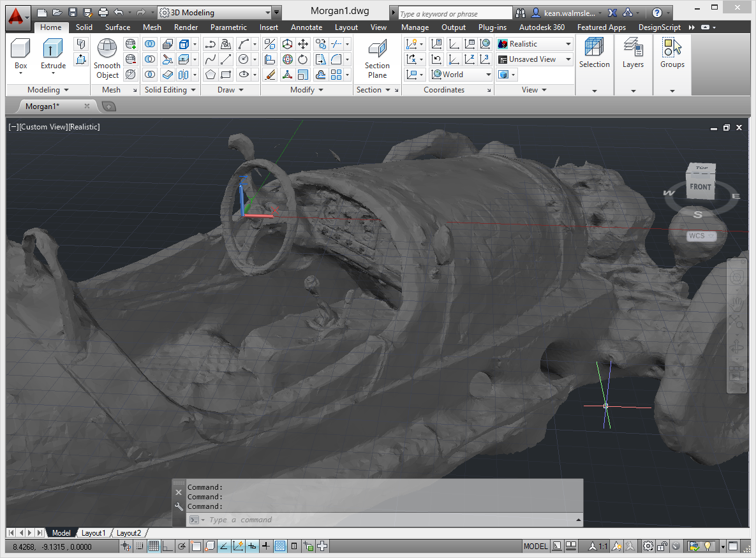Click the Realistic viewport label
Image resolution: width=756 pixels, height=558 pixels.
click(84, 127)
